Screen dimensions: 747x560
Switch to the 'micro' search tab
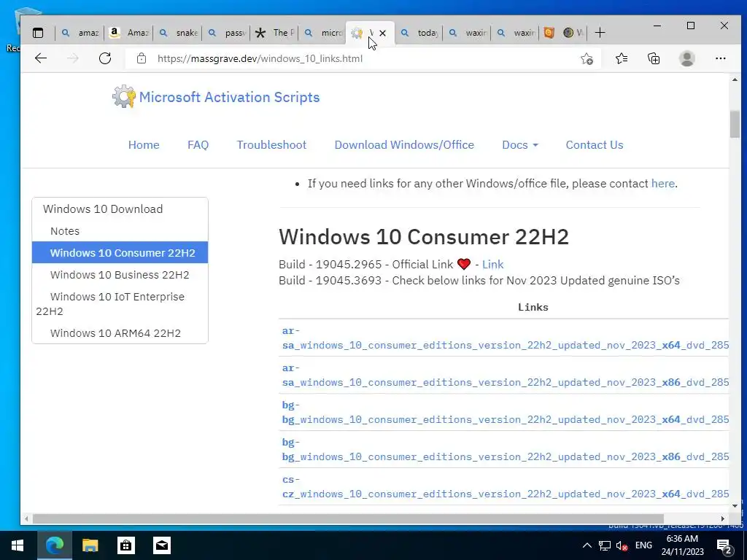pyautogui.click(x=323, y=33)
